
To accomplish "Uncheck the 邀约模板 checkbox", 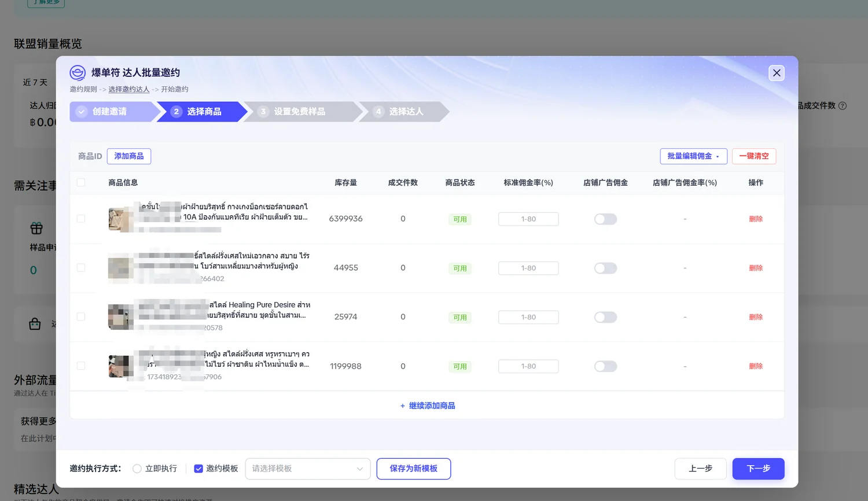I will (198, 469).
